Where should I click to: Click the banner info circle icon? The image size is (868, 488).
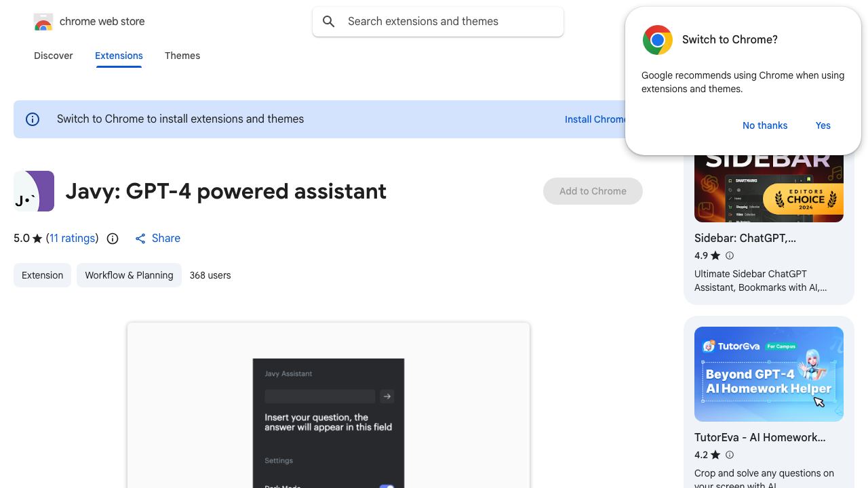pyautogui.click(x=33, y=119)
